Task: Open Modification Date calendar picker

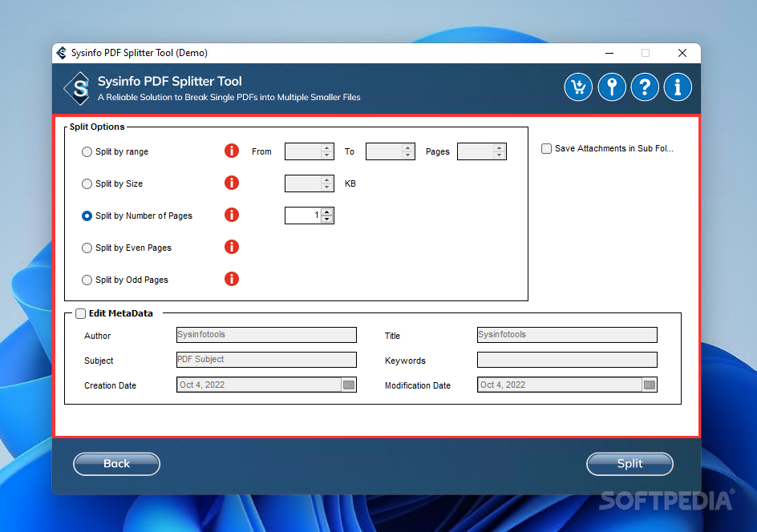Action: tap(650, 385)
